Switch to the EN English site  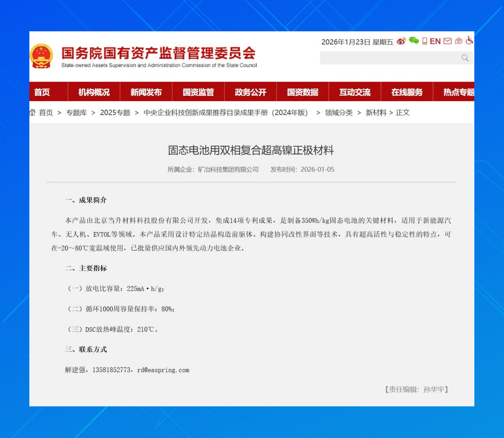click(435, 41)
